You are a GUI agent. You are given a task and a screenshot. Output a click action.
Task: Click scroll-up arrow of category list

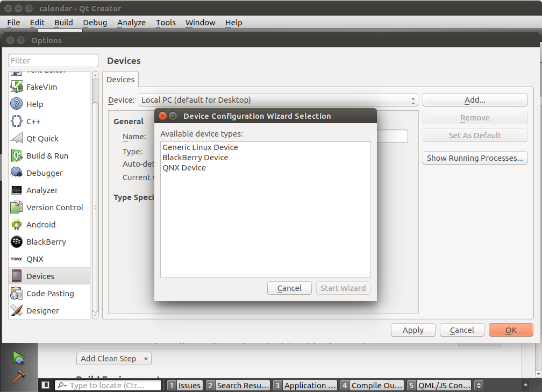pyautogui.click(x=96, y=75)
